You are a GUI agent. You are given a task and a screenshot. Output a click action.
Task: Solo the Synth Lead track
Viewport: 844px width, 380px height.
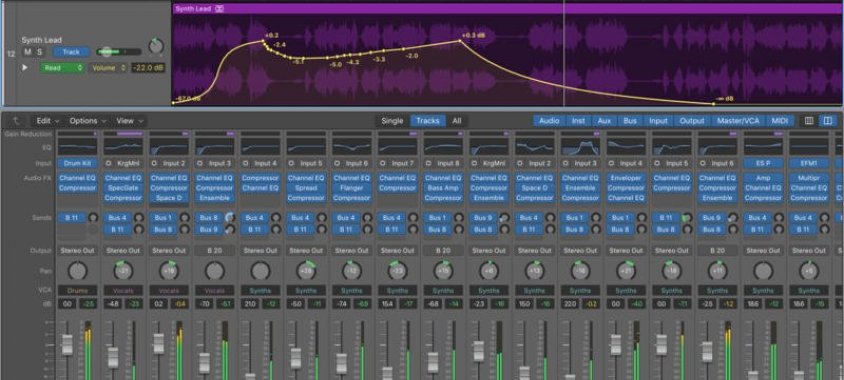[39, 52]
